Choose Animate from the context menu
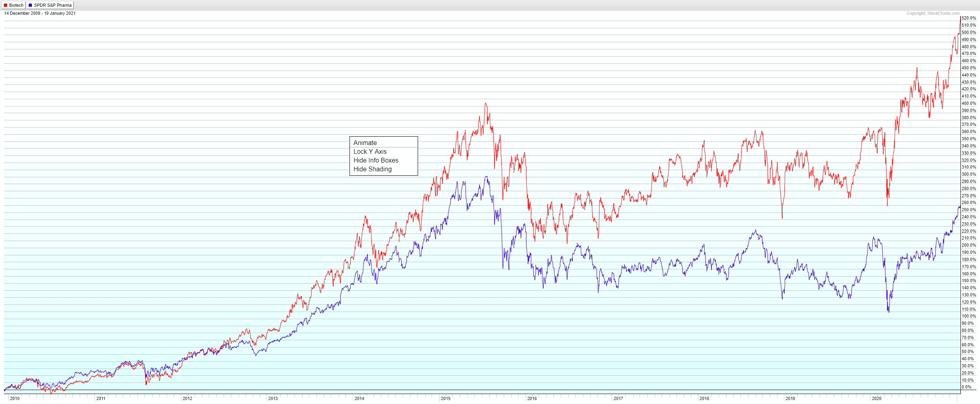The image size is (980, 404). click(383, 143)
